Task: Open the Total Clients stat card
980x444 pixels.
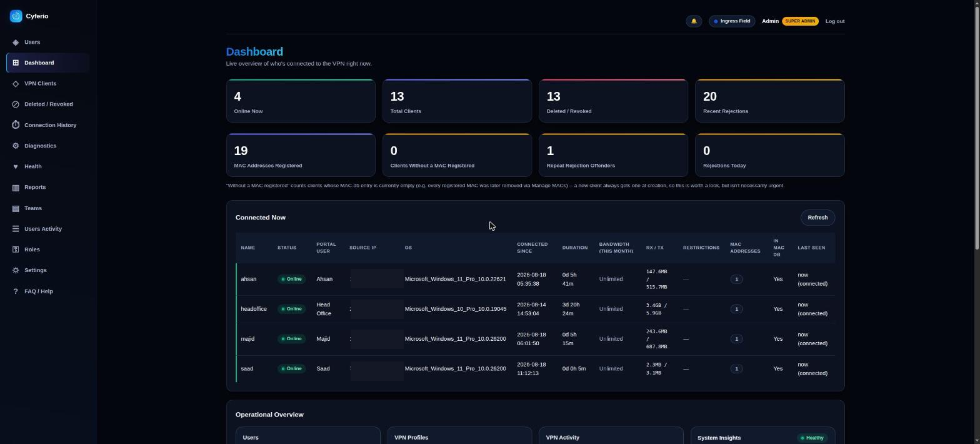Action: (x=457, y=101)
